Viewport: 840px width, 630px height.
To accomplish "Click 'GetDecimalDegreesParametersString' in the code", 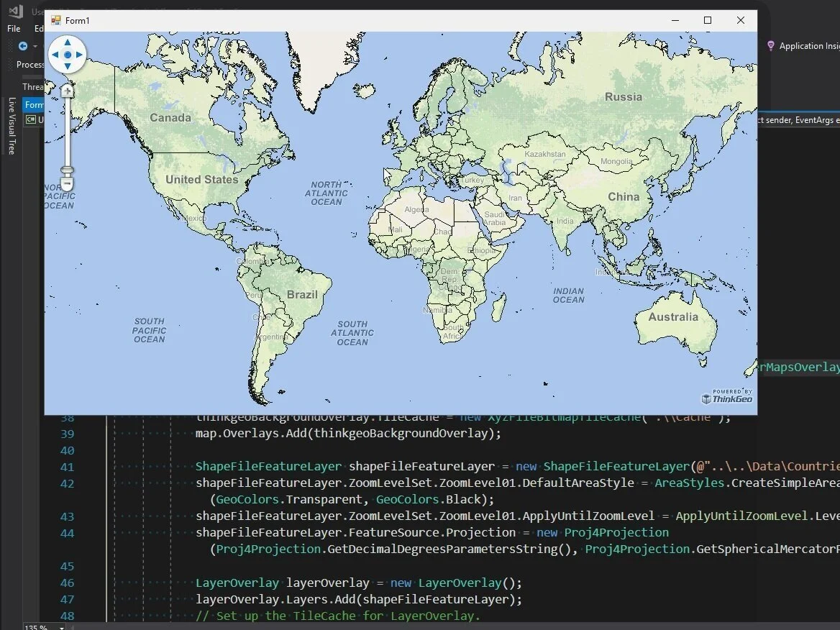I will point(442,549).
